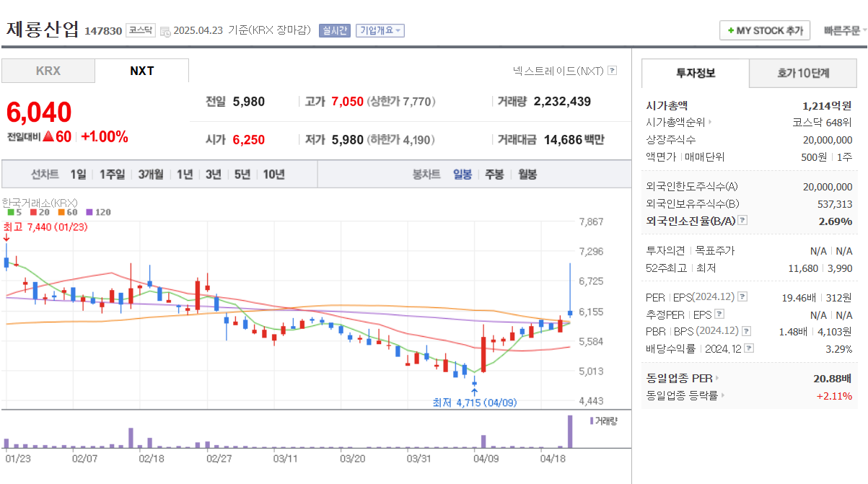Screen dimensions: 868x484
Task: Switch candles to 주봉 weekly view
Action: [x=493, y=173]
